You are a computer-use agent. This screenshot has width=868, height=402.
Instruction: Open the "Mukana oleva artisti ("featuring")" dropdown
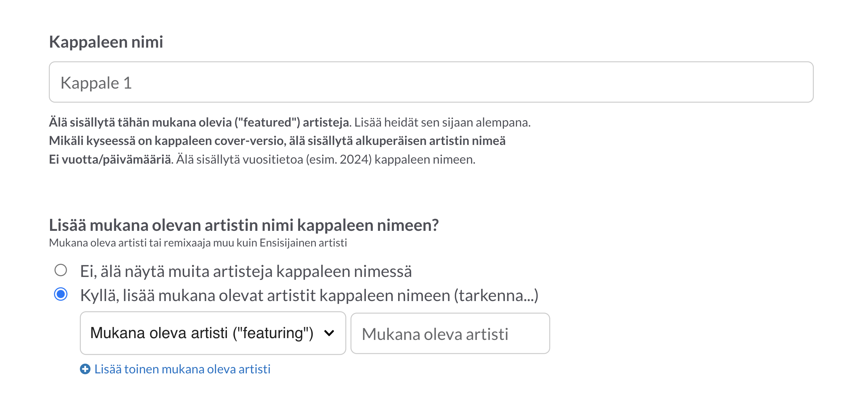coord(213,333)
